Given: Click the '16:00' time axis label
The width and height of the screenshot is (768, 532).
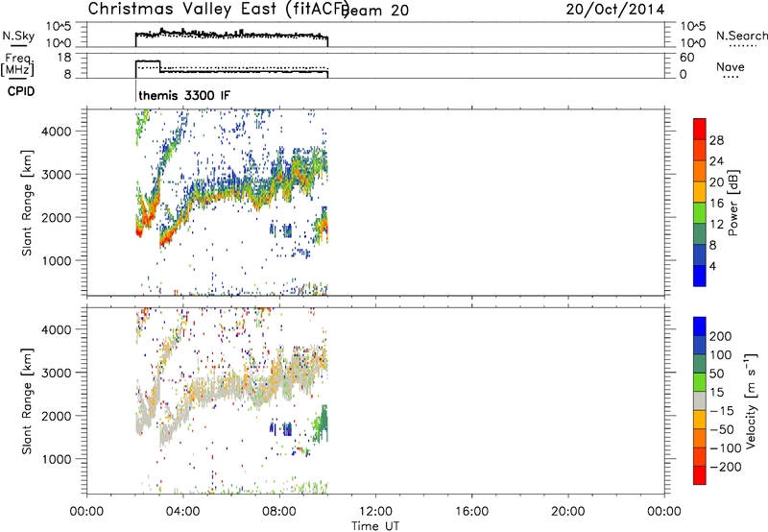Looking at the screenshot, I should click(x=471, y=512).
